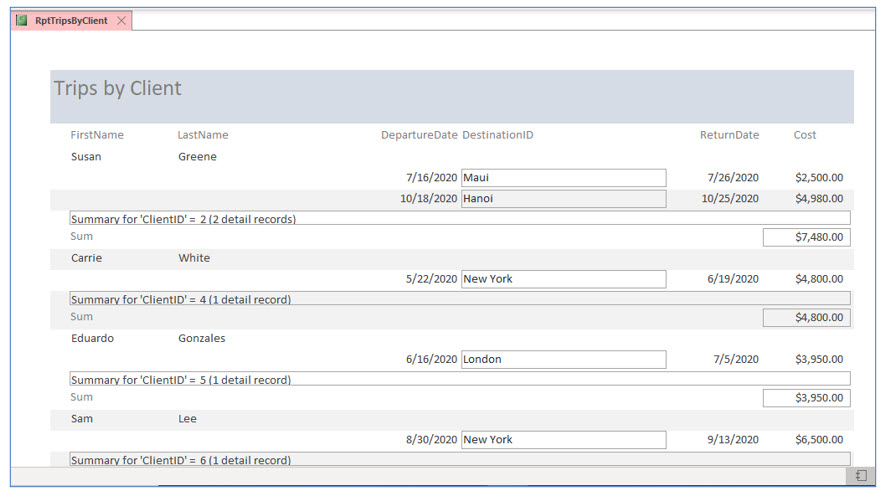882x492 pixels.
Task: Click Sum label under ClientID 4 summary
Action: [x=82, y=317]
